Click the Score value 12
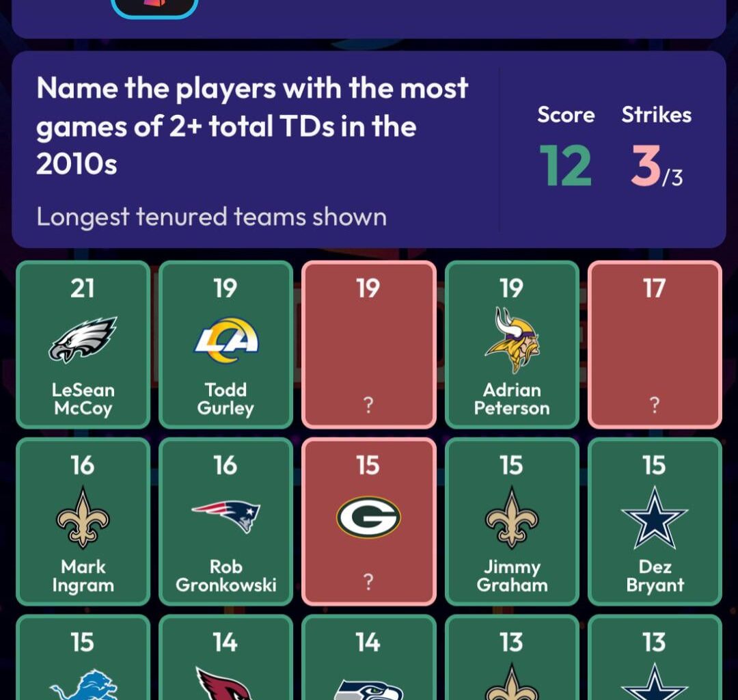The image size is (738, 700). pos(565,166)
